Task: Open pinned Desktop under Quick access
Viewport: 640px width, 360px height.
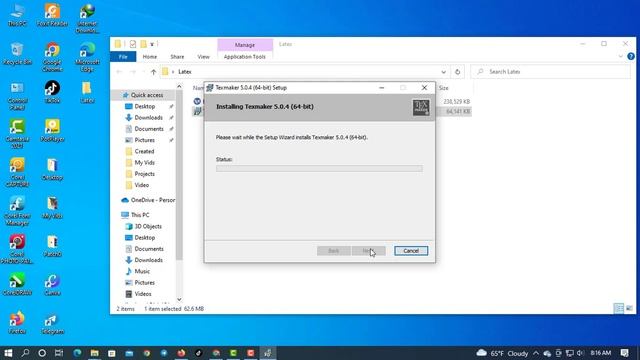Action: pyautogui.click(x=144, y=107)
